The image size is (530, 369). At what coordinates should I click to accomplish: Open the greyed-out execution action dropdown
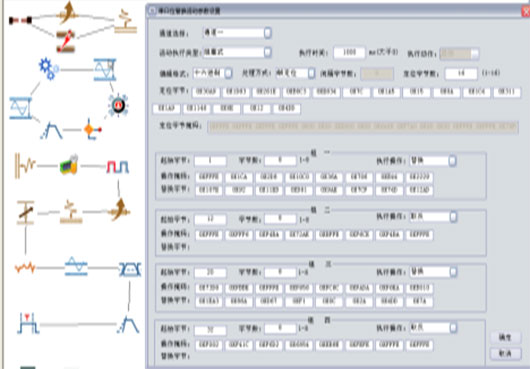pyautogui.click(x=475, y=53)
